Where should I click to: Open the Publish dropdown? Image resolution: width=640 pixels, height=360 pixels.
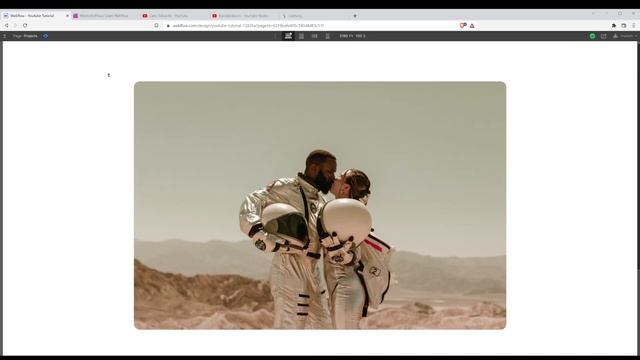625,36
